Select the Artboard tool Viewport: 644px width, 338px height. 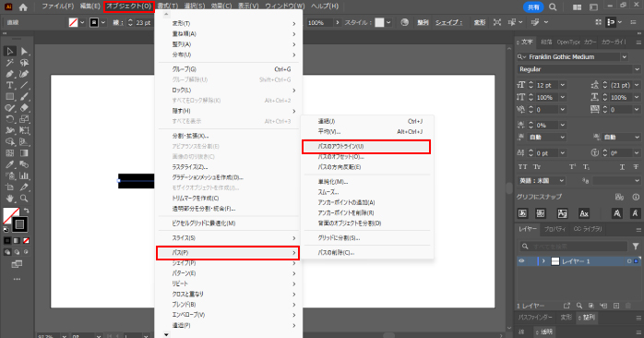(10, 187)
